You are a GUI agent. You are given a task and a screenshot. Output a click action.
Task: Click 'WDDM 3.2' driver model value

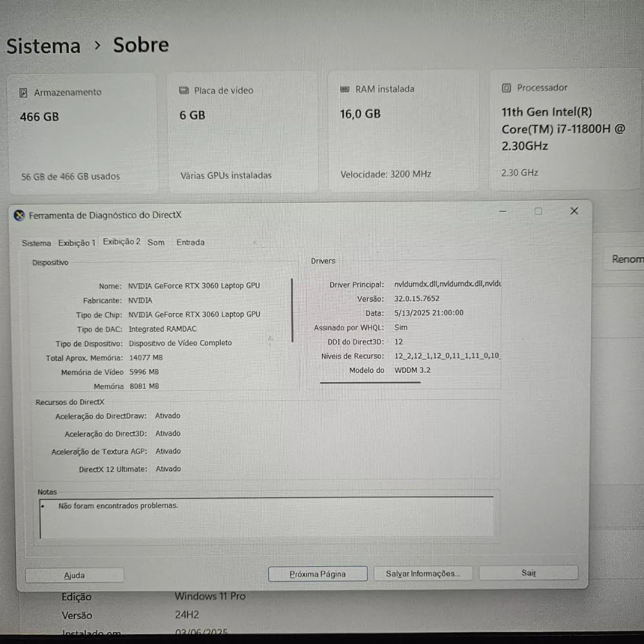tap(412, 370)
